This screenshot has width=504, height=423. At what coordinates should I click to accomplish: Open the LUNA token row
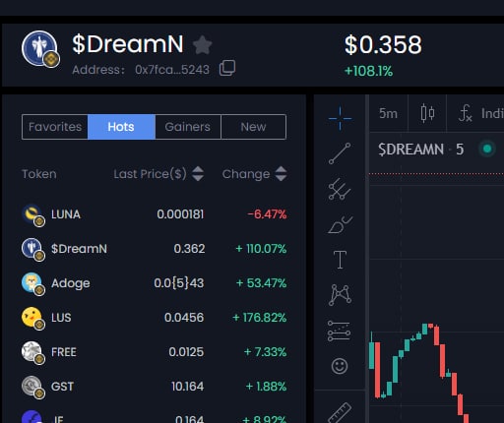pyautogui.click(x=154, y=214)
